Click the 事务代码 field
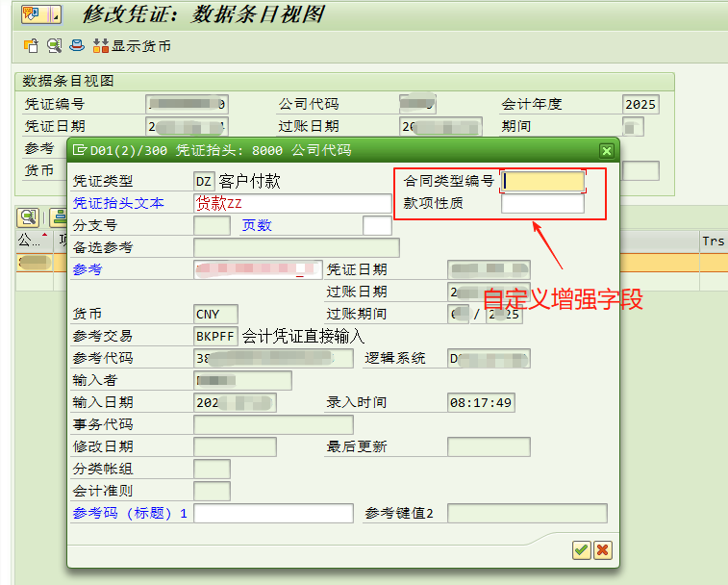 point(273,424)
